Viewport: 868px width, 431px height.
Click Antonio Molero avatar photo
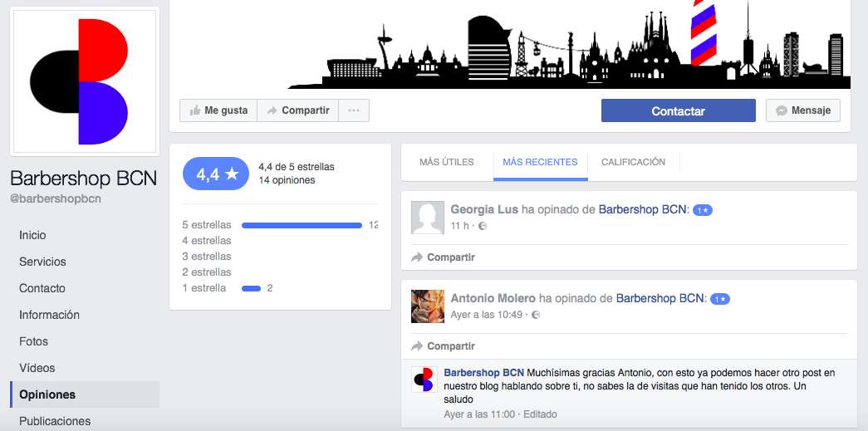(x=428, y=306)
